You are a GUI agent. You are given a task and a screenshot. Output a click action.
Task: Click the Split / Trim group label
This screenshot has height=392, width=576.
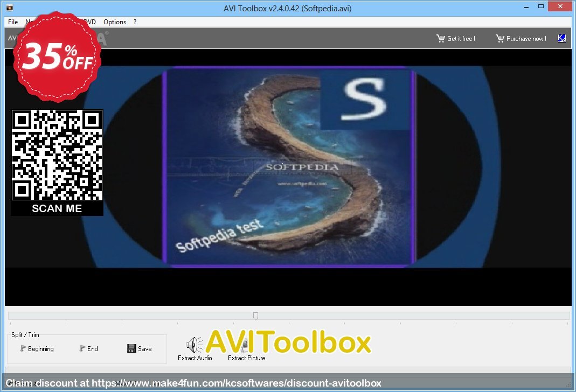pos(25,335)
